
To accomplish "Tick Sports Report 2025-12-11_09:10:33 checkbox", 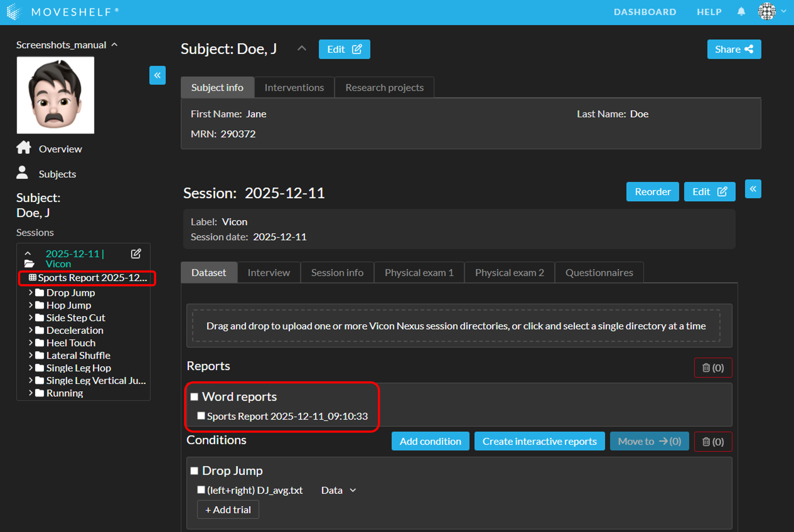I will coord(201,416).
